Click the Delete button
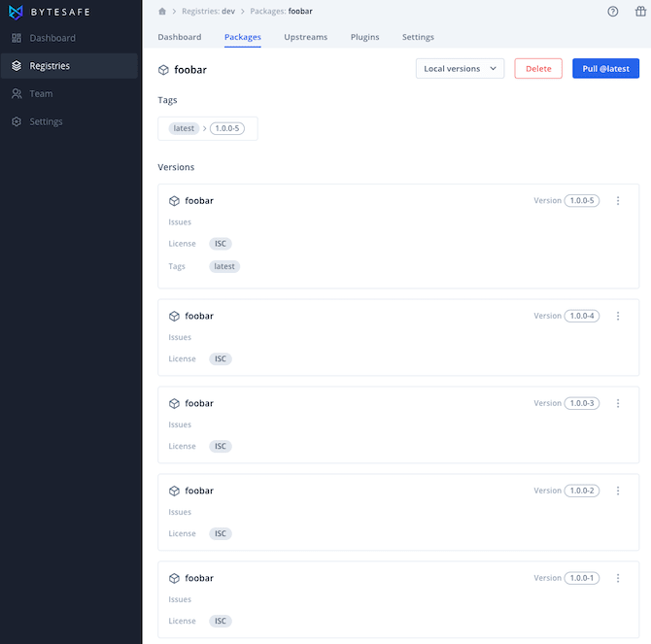 538,68
